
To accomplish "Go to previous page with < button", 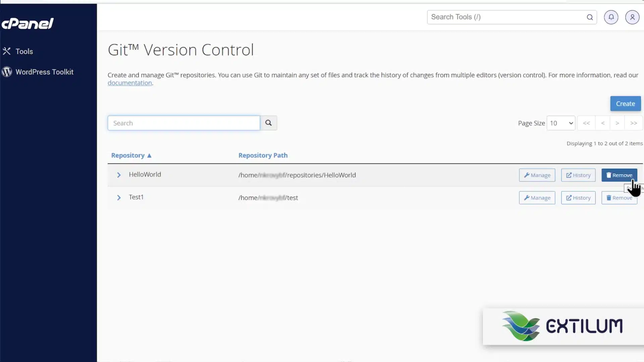I will (x=603, y=123).
